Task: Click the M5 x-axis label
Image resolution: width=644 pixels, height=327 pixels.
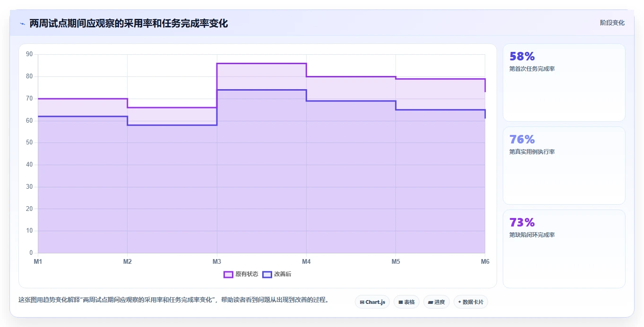Action: [395, 261]
